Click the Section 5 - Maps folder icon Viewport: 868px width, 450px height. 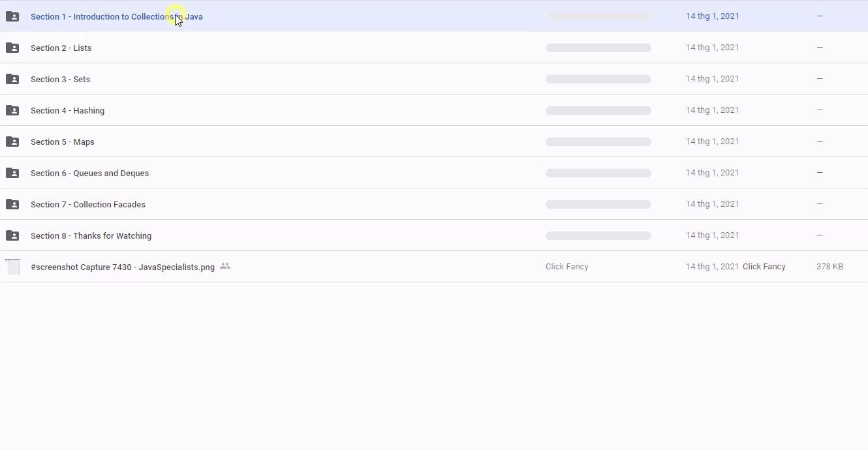pos(12,142)
